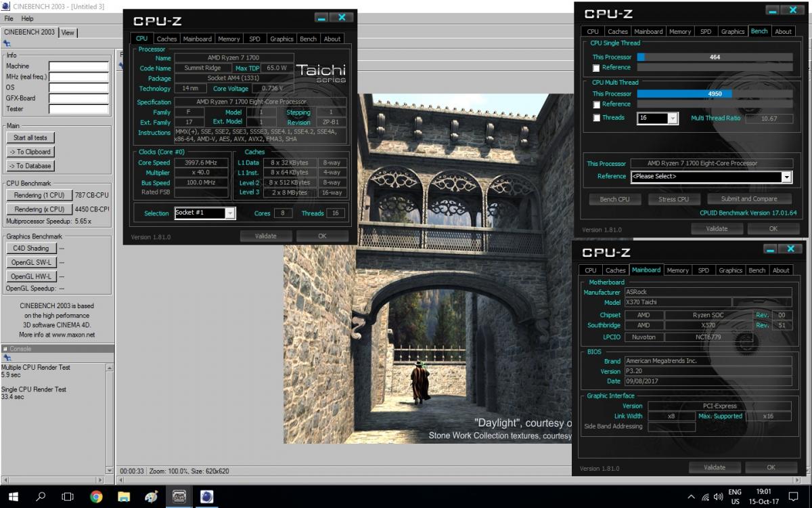
Task: Click the Bench CPU button
Action: click(614, 199)
